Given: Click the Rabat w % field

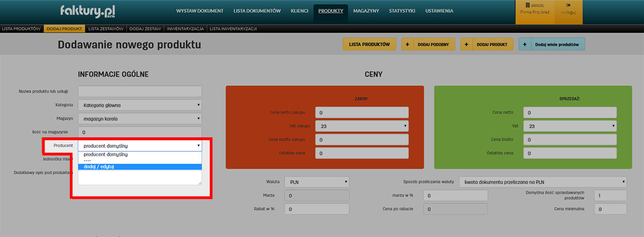Looking at the screenshot, I should coord(318,209).
